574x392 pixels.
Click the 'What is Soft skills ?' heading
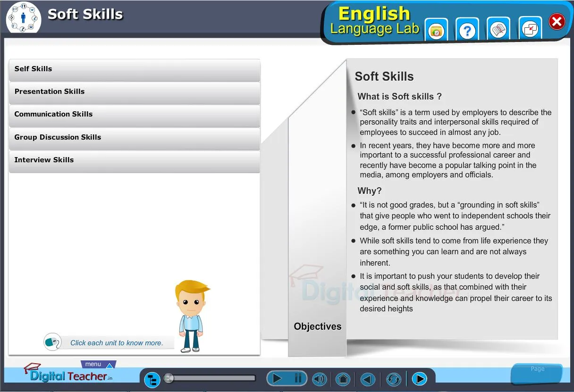click(x=399, y=97)
